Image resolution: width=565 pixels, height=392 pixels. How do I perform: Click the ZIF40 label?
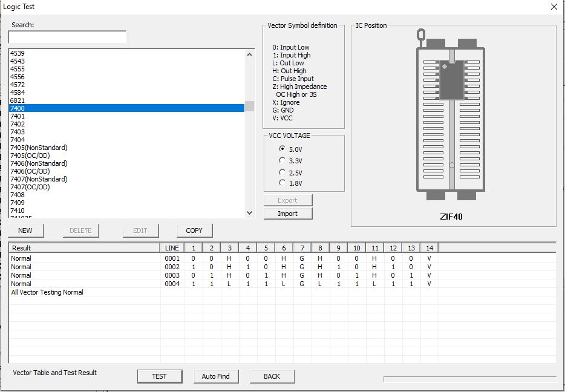[x=451, y=217]
